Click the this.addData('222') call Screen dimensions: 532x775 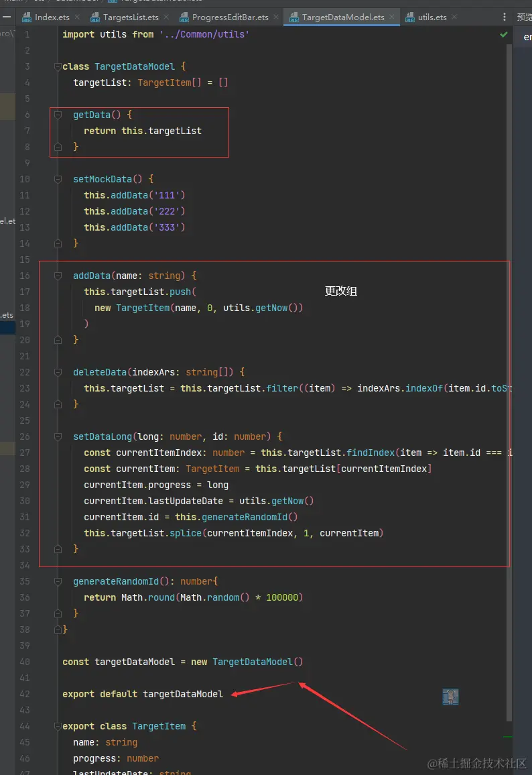[135, 212]
